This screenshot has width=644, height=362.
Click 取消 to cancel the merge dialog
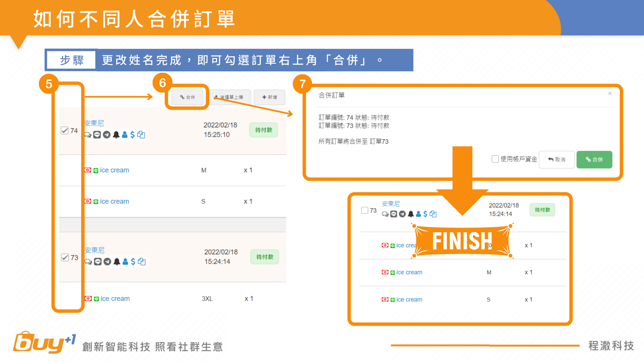click(x=557, y=160)
